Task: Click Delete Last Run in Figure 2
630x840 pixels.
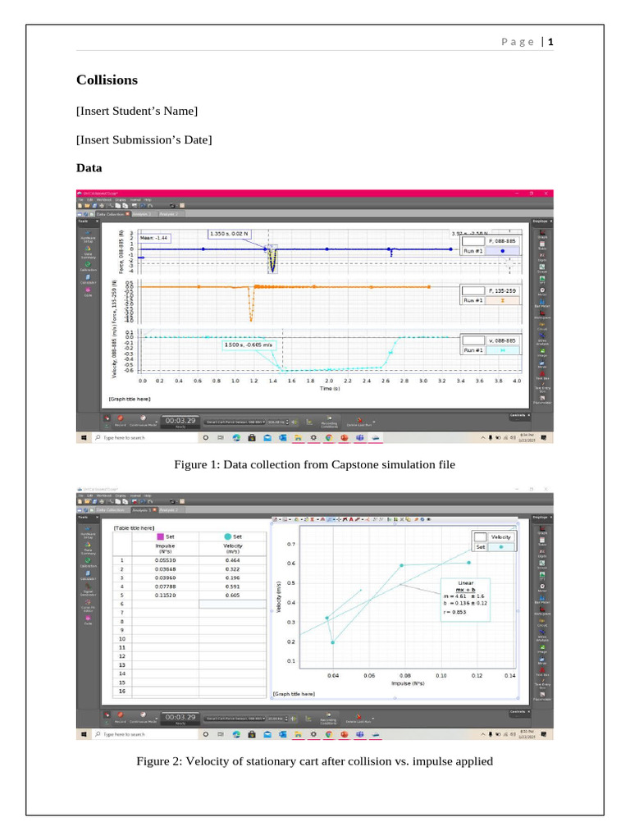Action: click(x=360, y=718)
